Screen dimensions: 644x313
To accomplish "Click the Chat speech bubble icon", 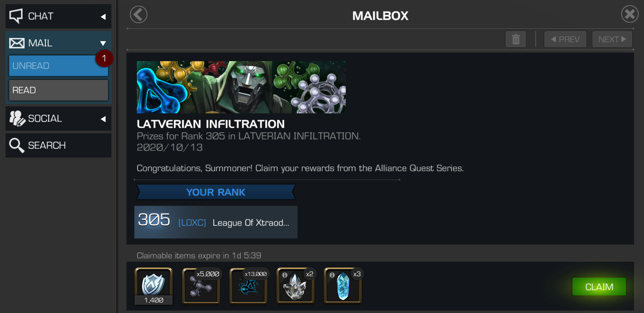I will point(16,16).
